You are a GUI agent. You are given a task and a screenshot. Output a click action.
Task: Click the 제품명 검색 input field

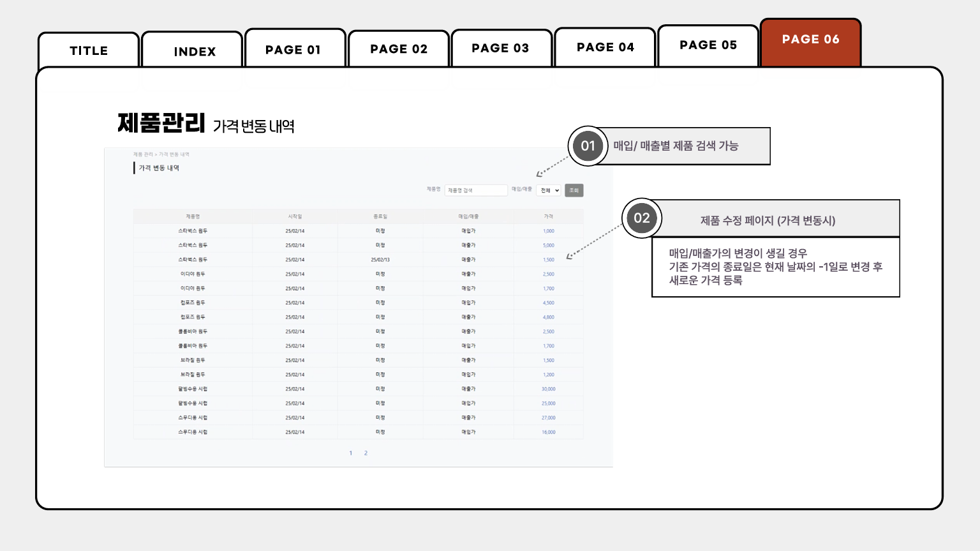click(476, 190)
